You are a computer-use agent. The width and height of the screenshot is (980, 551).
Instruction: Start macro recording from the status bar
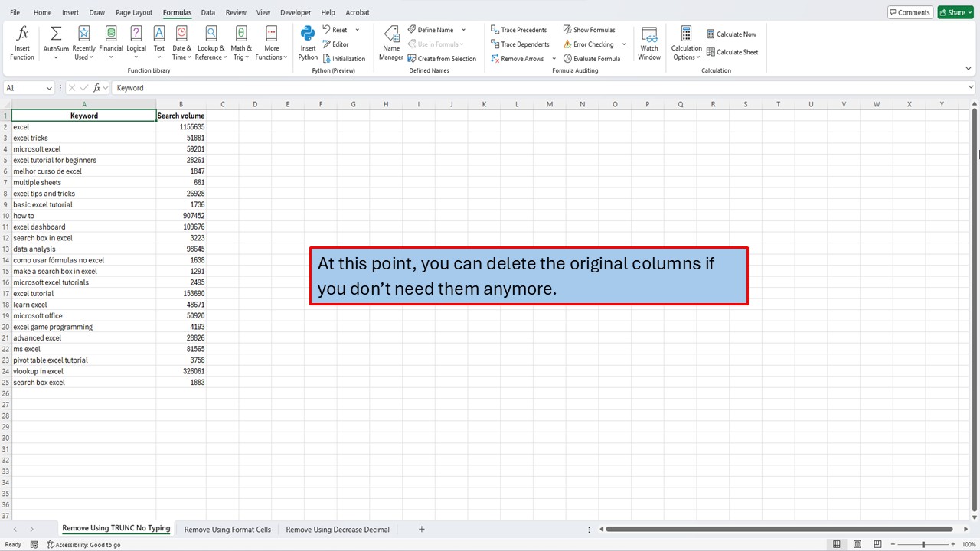34,544
